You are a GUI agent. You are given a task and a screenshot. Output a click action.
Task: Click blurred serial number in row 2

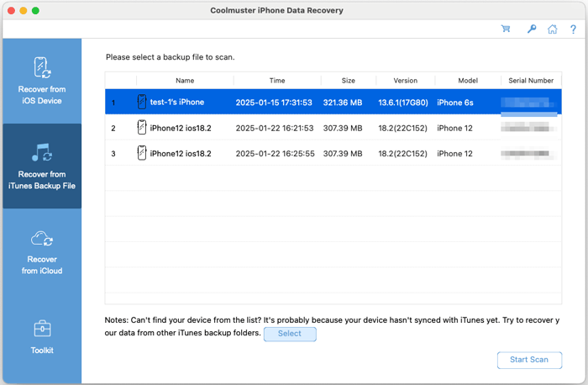528,127
